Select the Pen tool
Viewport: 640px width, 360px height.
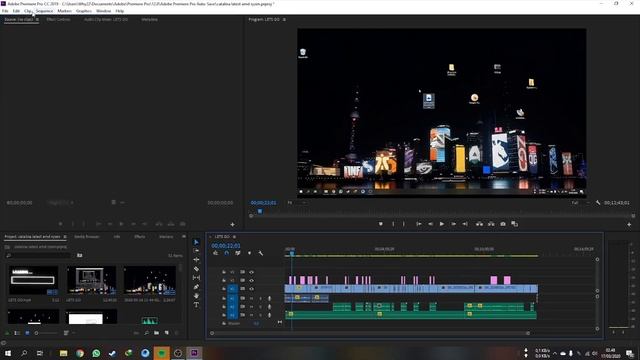coord(196,287)
